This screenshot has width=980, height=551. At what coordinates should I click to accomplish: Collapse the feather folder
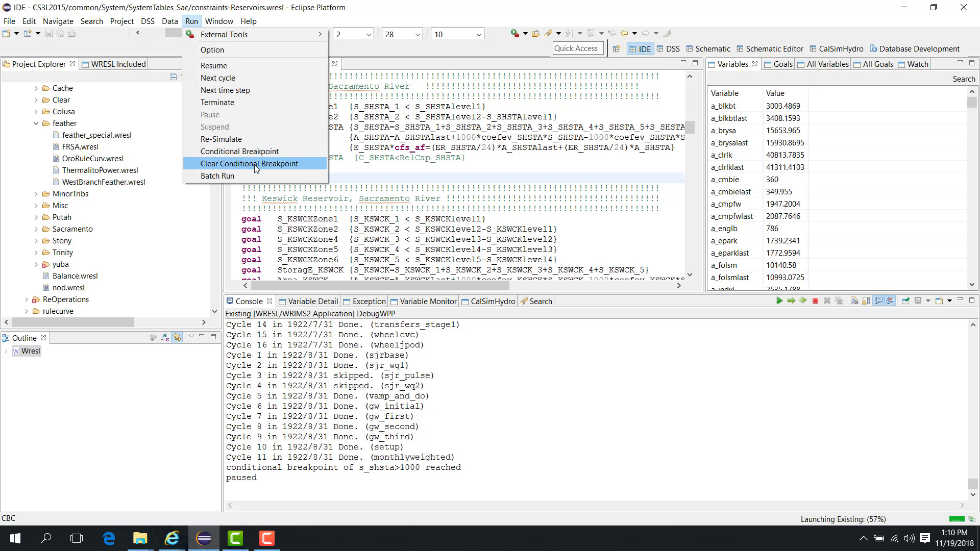36,123
